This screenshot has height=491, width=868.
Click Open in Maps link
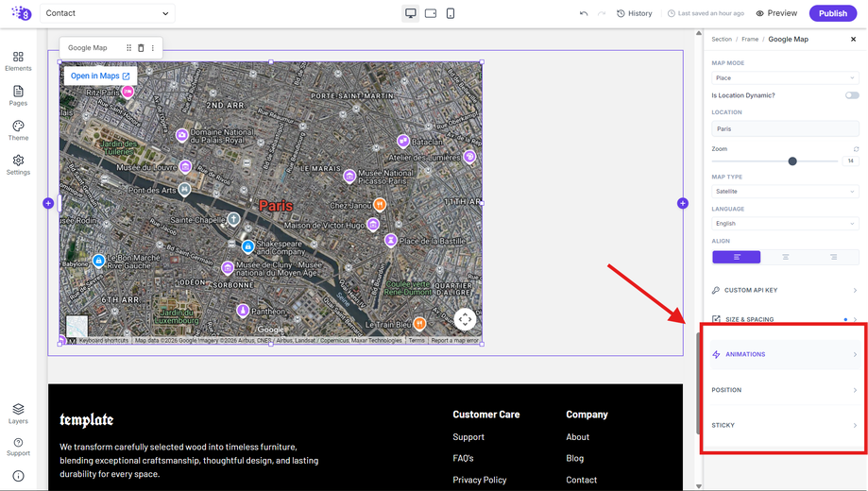[100, 76]
